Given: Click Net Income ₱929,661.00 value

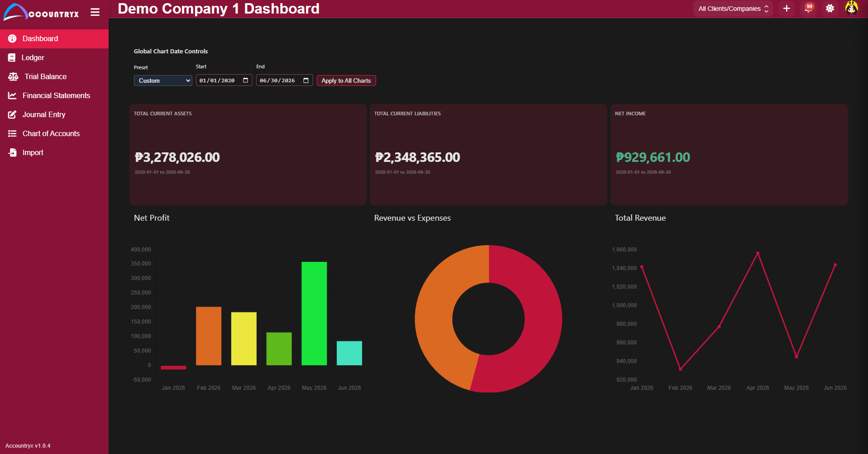Looking at the screenshot, I should [x=653, y=157].
